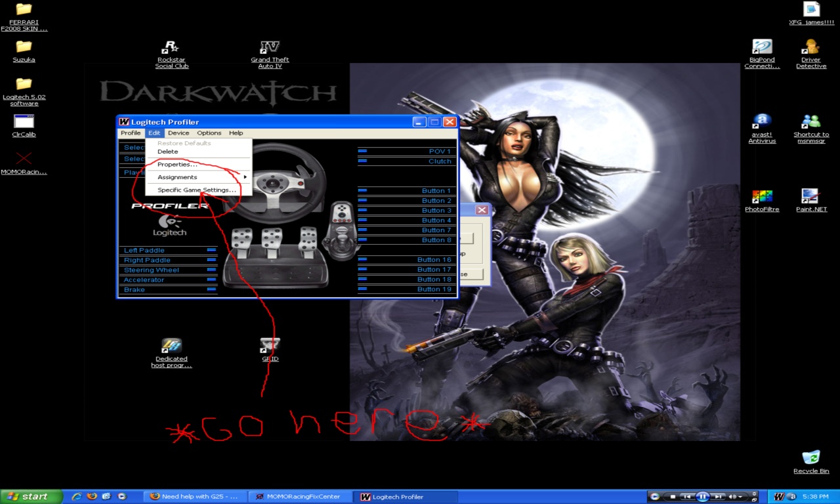Open the Left Paddle assignment menu

coord(169,250)
